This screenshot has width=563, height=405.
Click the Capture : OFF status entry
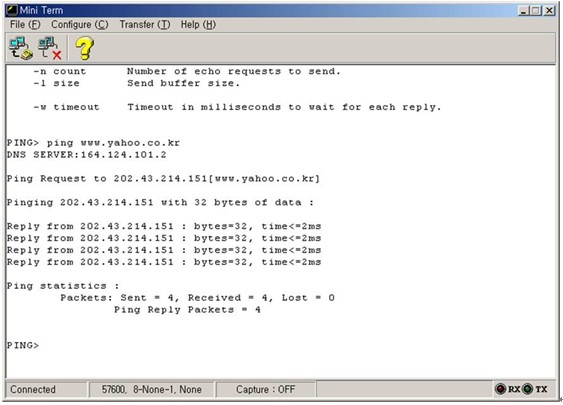[266, 389]
